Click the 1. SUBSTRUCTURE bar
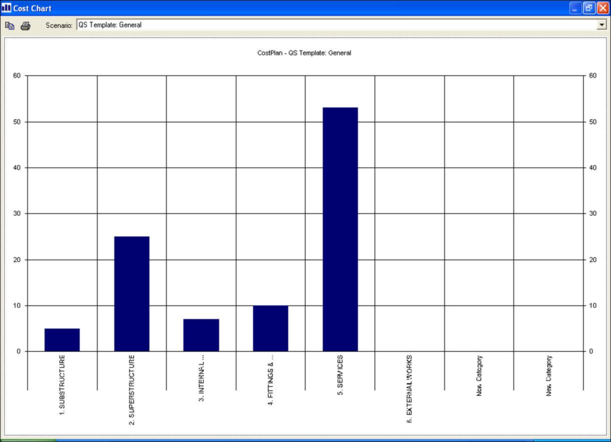This screenshot has height=442, width=611. tap(62, 340)
